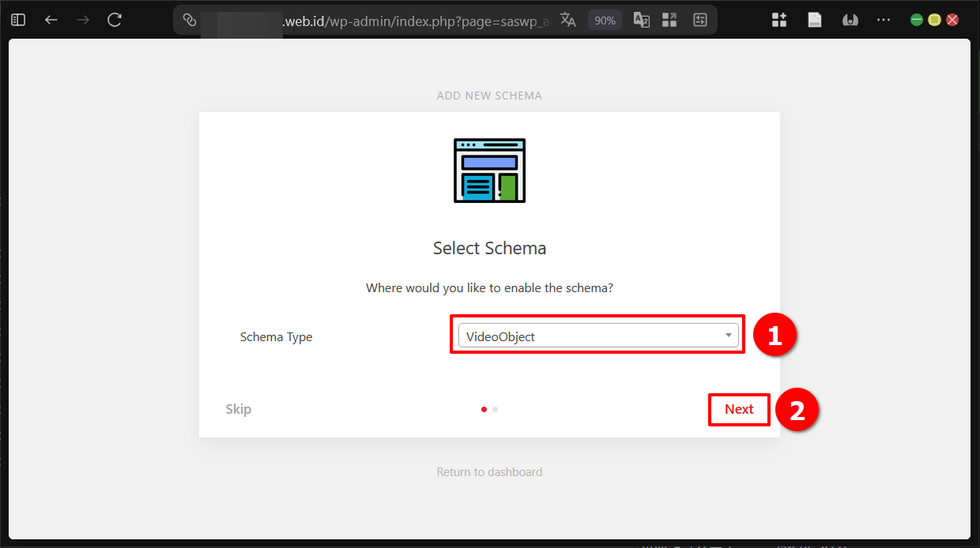Click the tune settings icon in address bar
Screen dimensions: 980x548
coord(700,20)
